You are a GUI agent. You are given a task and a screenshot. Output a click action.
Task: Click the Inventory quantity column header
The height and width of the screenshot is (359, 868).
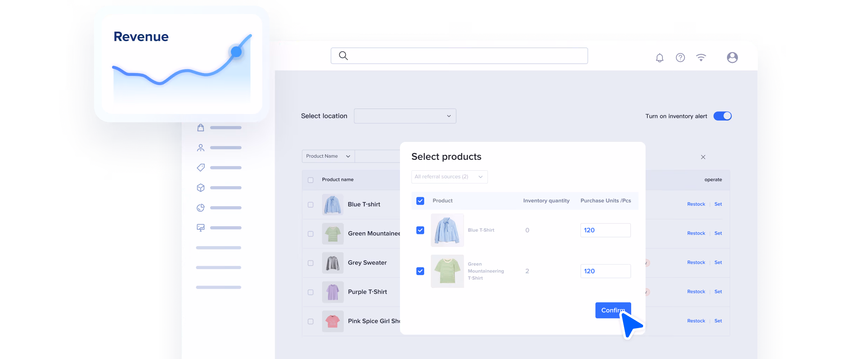point(546,201)
